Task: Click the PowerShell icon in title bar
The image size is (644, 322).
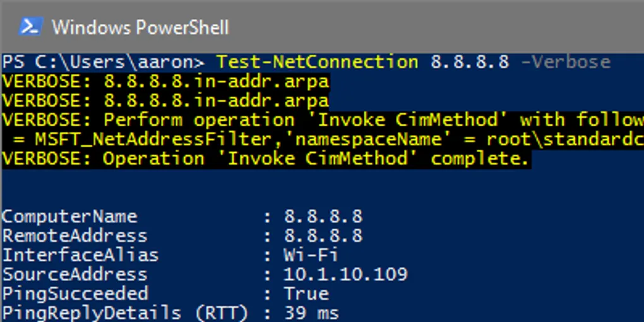Action: point(30,27)
